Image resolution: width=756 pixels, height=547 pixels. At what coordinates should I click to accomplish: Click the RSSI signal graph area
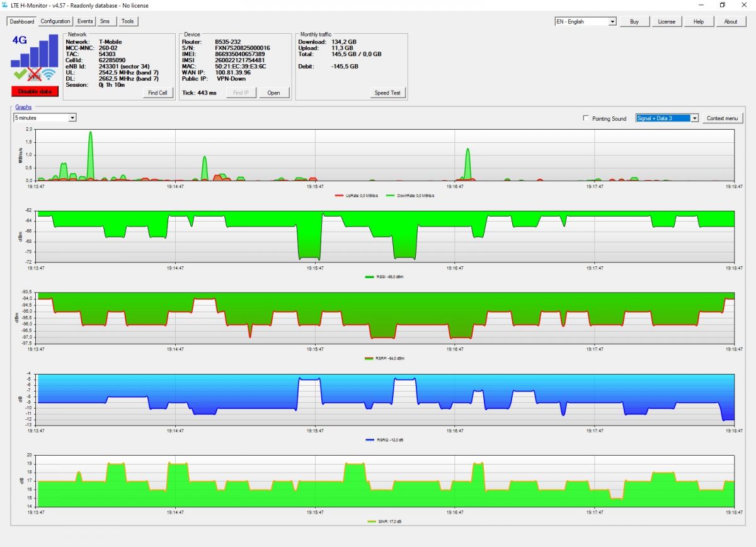(x=386, y=236)
